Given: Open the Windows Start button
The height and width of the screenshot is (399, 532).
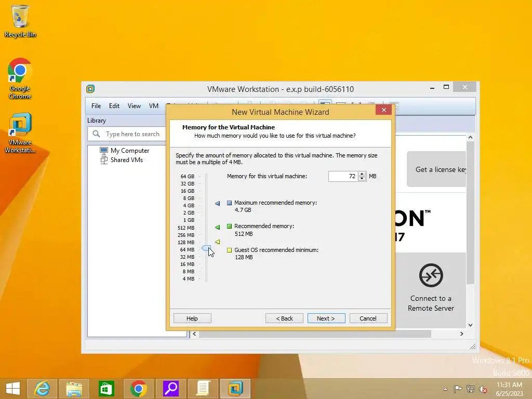Looking at the screenshot, I should (x=13, y=389).
